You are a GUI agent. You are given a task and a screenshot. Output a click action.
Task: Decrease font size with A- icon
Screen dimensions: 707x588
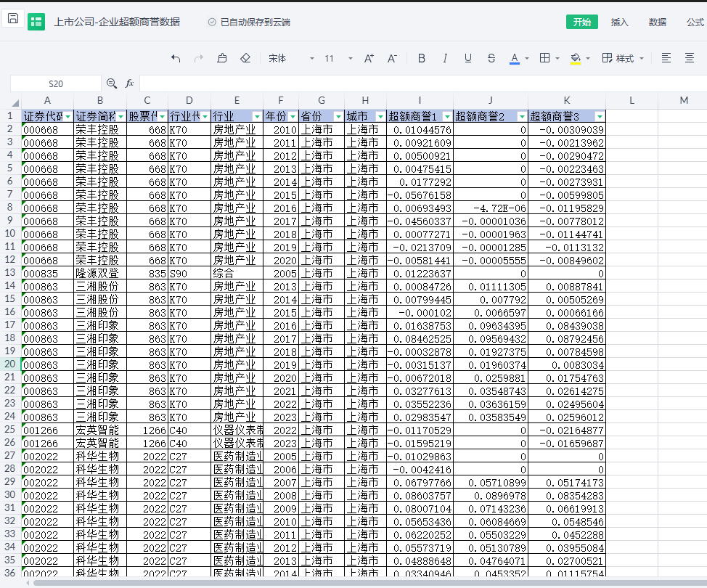392,58
